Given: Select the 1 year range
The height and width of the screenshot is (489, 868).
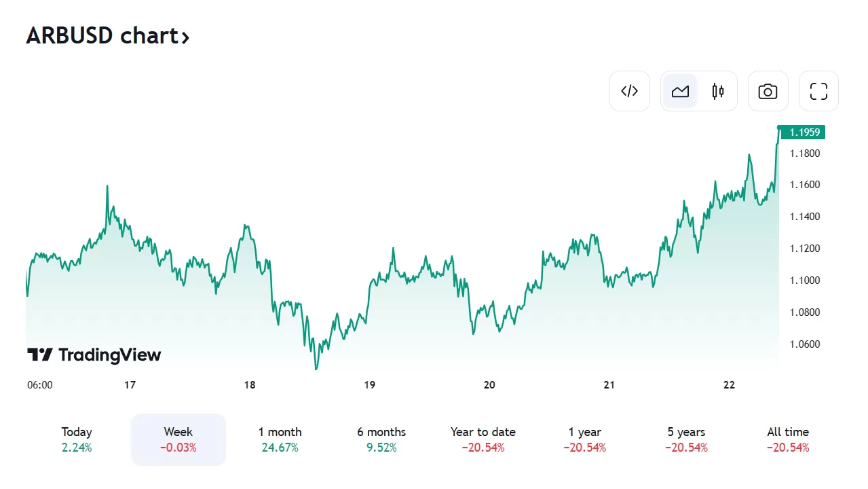Looking at the screenshot, I should (585, 439).
